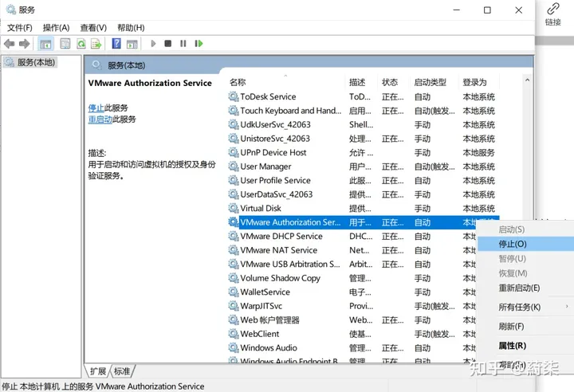Viewport: 574px width, 392px height.
Task: Click the Start Service play icon
Action: [153, 44]
